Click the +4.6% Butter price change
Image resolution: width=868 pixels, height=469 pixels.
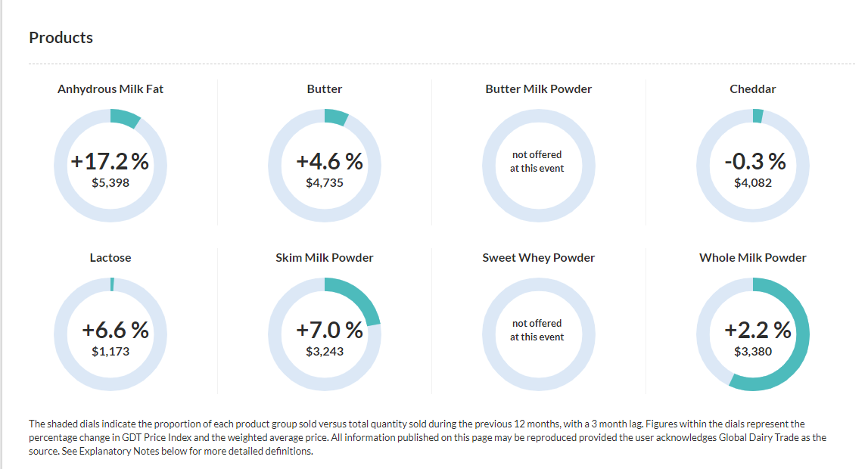click(x=329, y=162)
